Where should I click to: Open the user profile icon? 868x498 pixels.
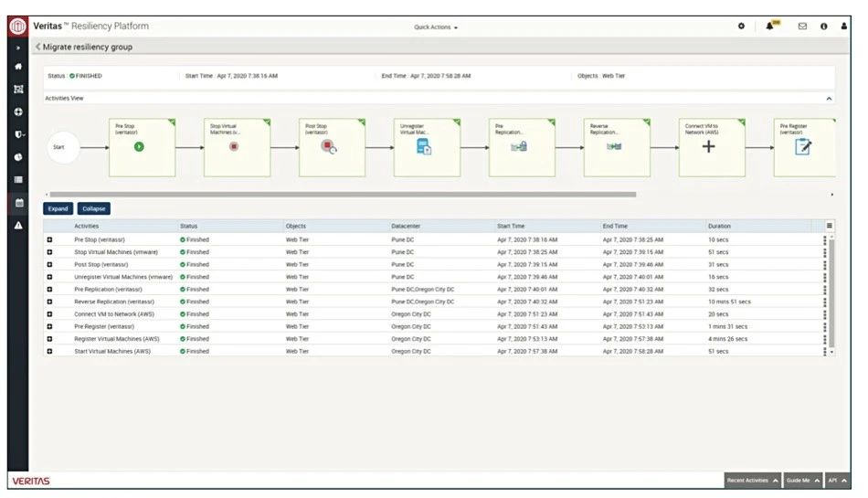click(x=843, y=26)
